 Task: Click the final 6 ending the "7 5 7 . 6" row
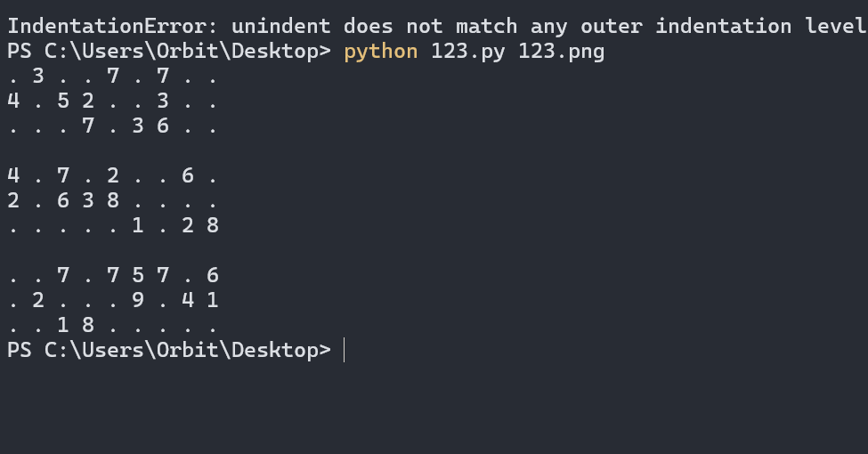click(213, 275)
